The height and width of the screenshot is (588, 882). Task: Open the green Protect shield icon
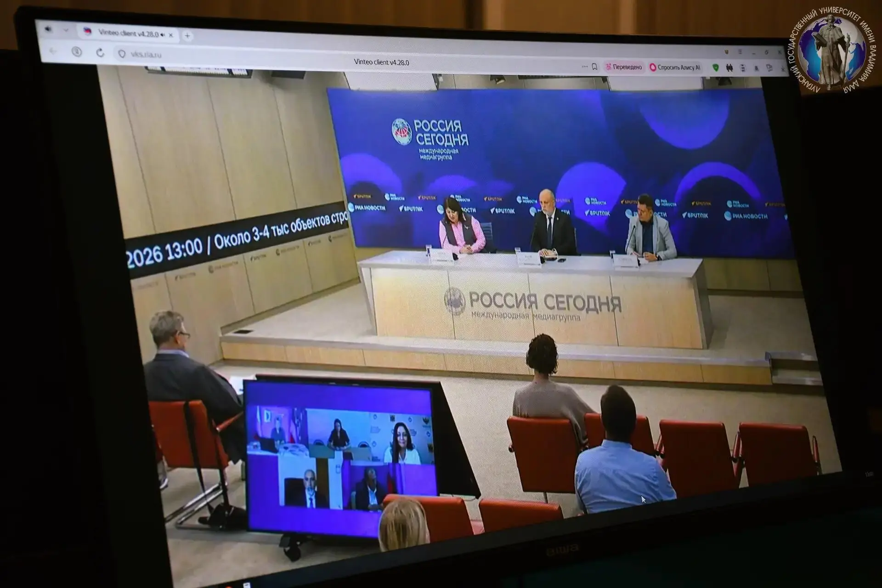point(715,68)
